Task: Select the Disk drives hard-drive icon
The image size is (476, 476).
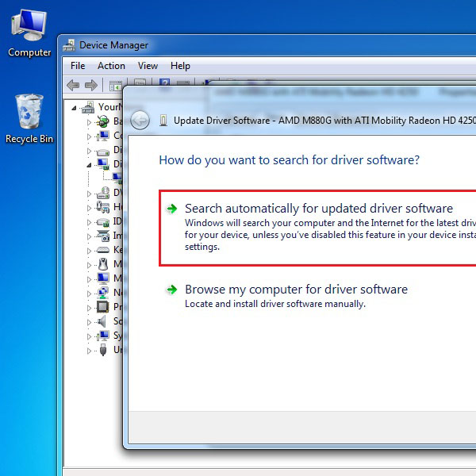Action: coord(103,151)
